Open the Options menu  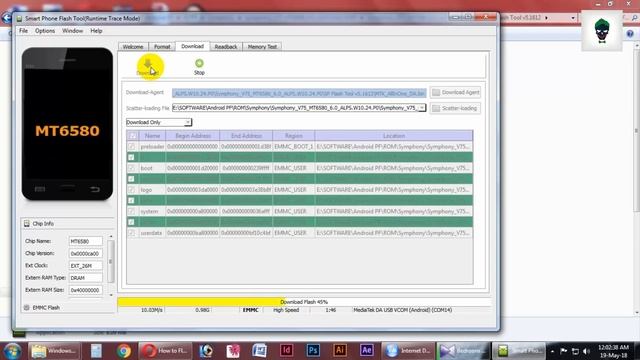click(45, 31)
